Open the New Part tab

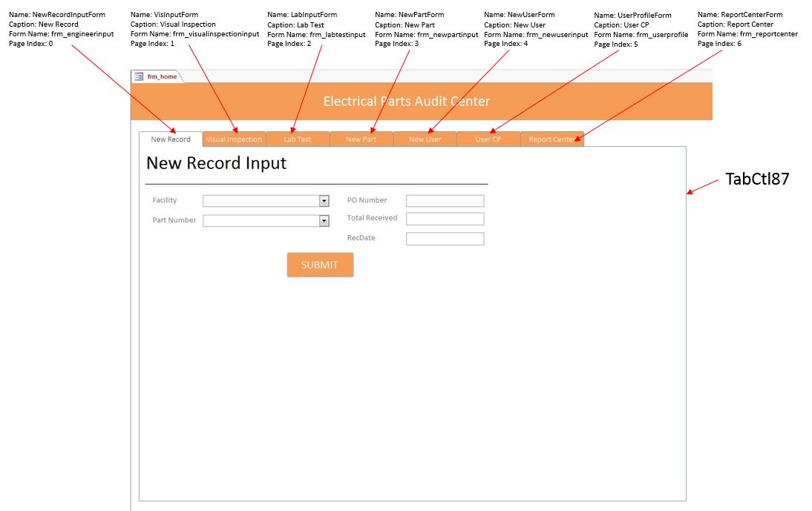361,139
